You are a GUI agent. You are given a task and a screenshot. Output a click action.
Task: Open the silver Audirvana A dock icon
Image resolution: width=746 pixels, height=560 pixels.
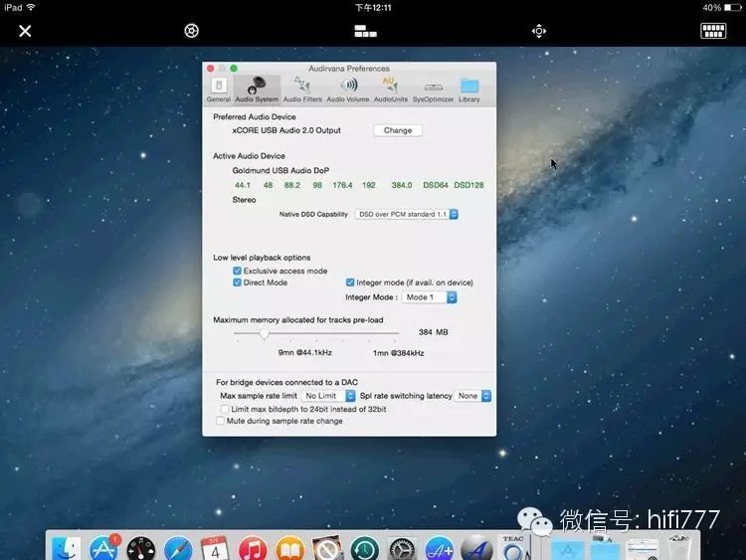tap(476, 548)
